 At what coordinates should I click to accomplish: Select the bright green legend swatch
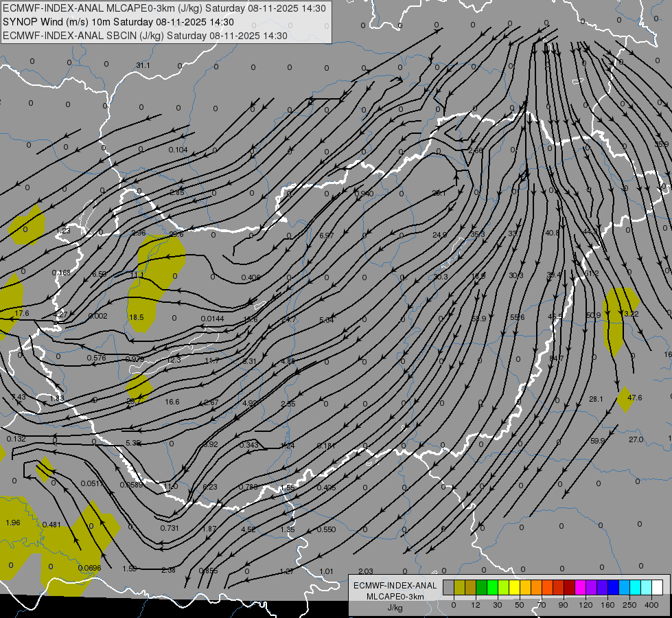point(492,587)
